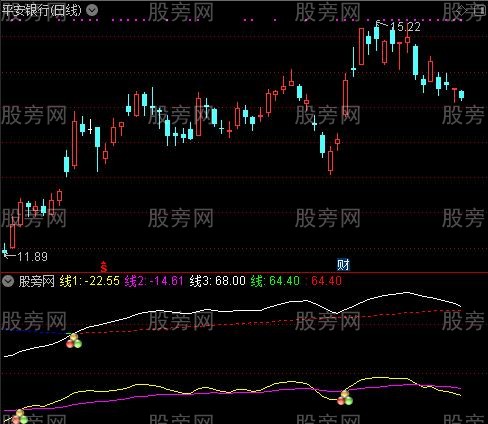Click the 11.89 low price label
The height and width of the screenshot is (424, 488).
32,257
